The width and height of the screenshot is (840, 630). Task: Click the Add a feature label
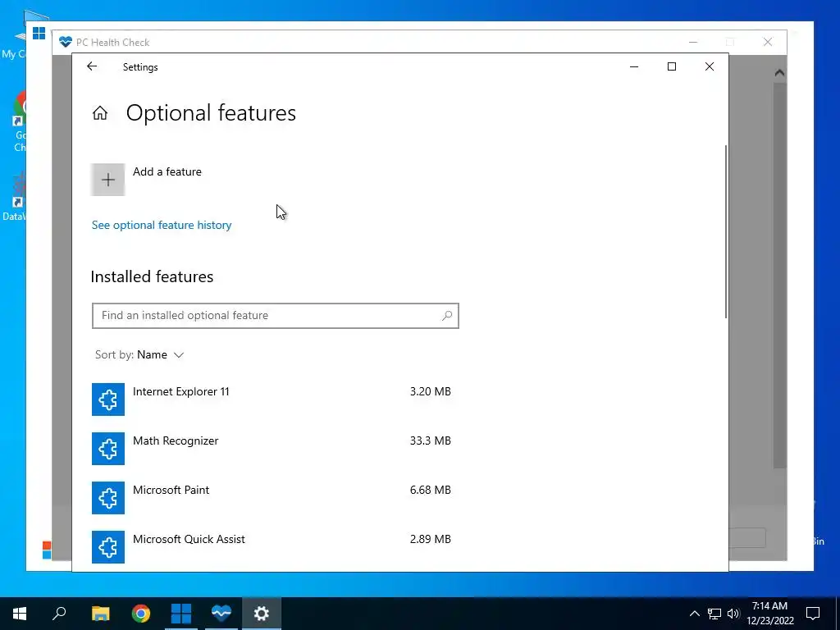(x=167, y=171)
